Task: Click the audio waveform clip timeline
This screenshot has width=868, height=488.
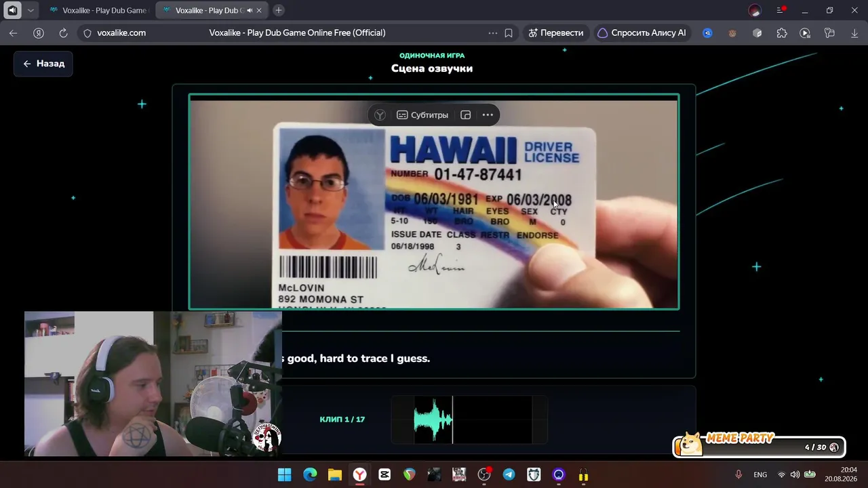Action: point(469,420)
